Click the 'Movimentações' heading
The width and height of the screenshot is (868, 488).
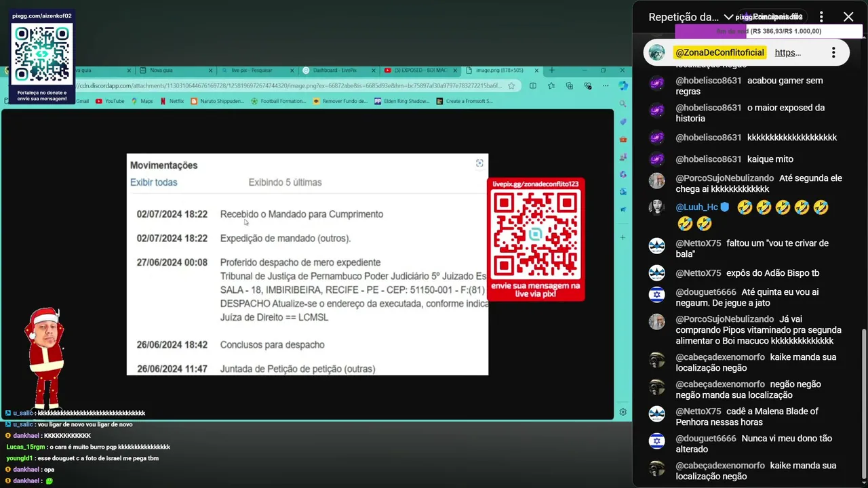click(164, 165)
